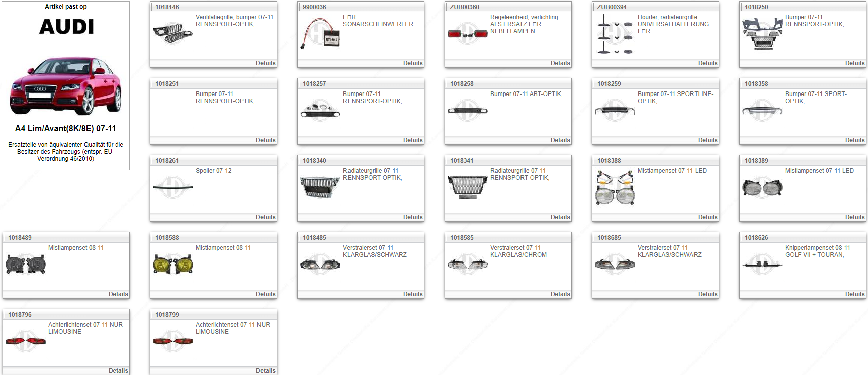Open Details for universal holder ZUB00394
The image size is (868, 375).
(x=707, y=63)
